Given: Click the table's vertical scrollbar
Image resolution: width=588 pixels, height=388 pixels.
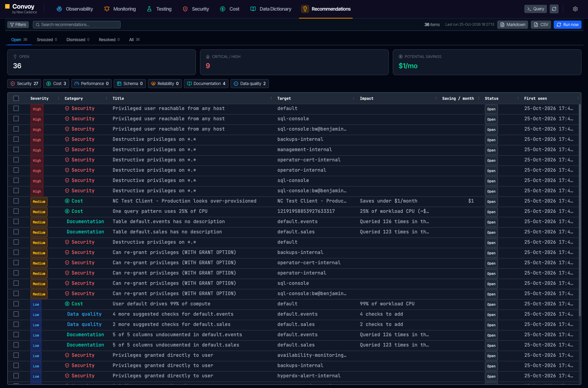Looking at the screenshot, I should click(579, 210).
